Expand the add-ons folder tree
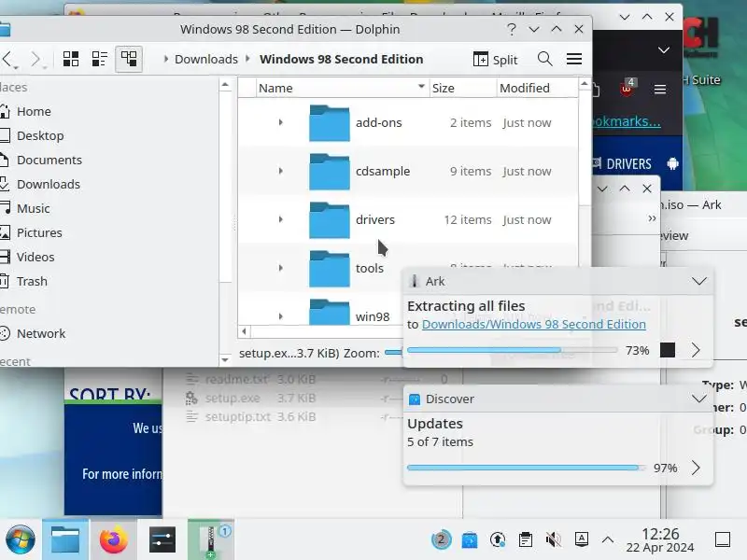The height and width of the screenshot is (560, 747). pyautogui.click(x=281, y=122)
